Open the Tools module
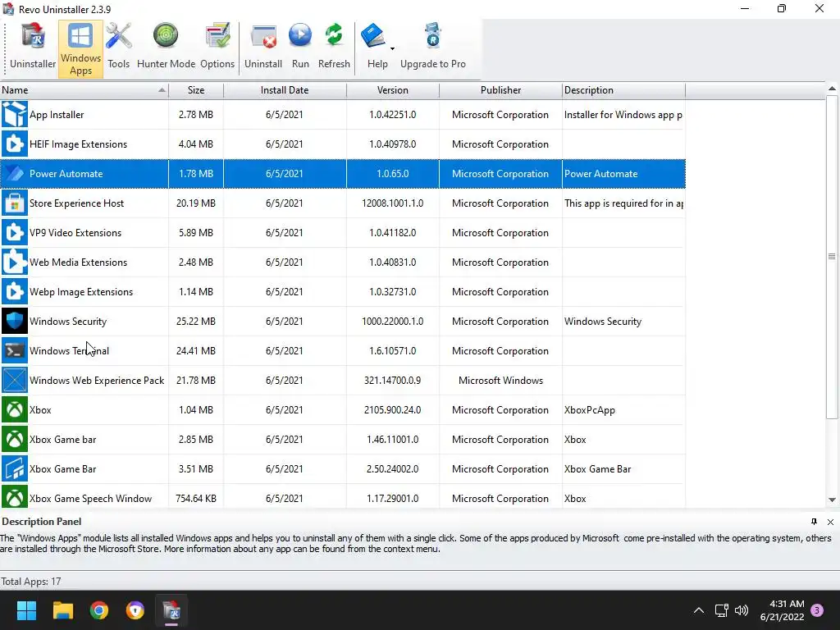Image resolution: width=840 pixels, height=630 pixels. [118, 48]
